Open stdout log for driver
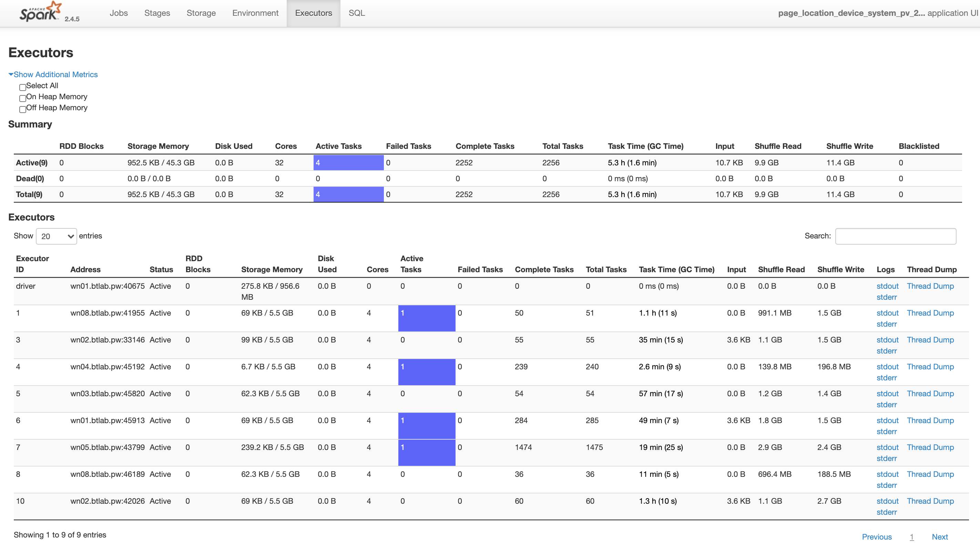Screen dimensions: 980x543 pyautogui.click(x=887, y=286)
